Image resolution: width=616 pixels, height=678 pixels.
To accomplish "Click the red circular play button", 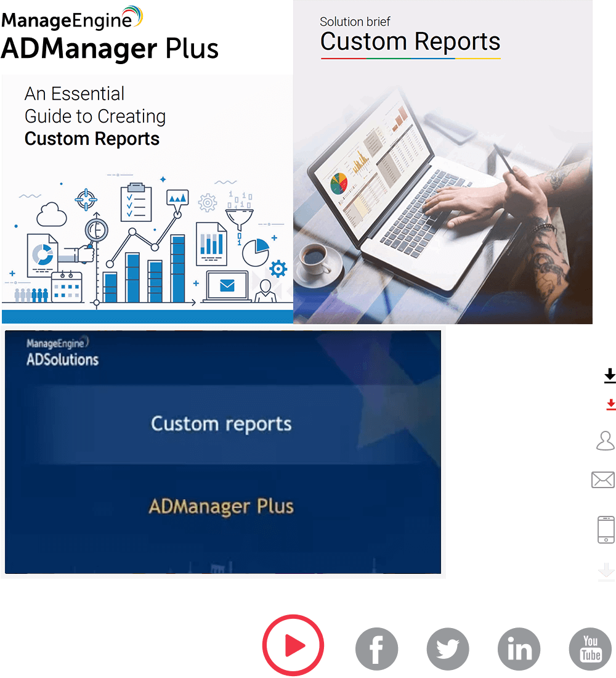I will tap(293, 645).
